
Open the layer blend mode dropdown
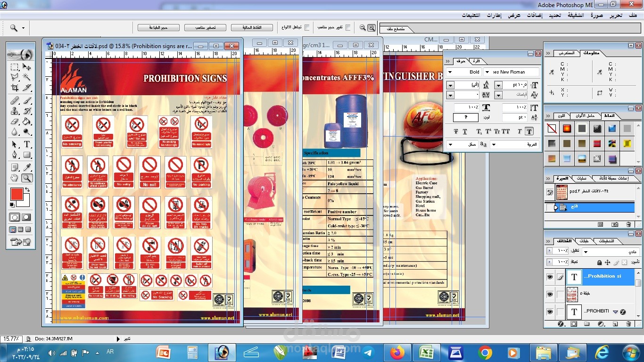pos(586,252)
